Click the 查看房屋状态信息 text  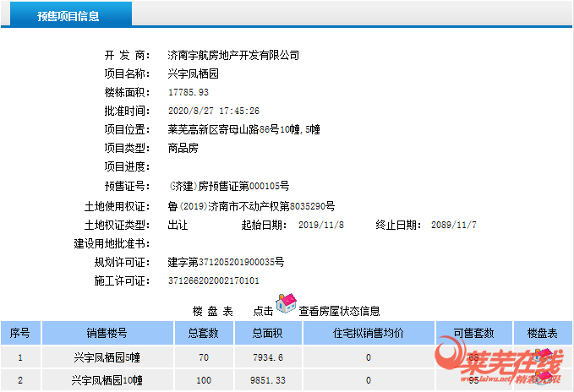click(339, 311)
